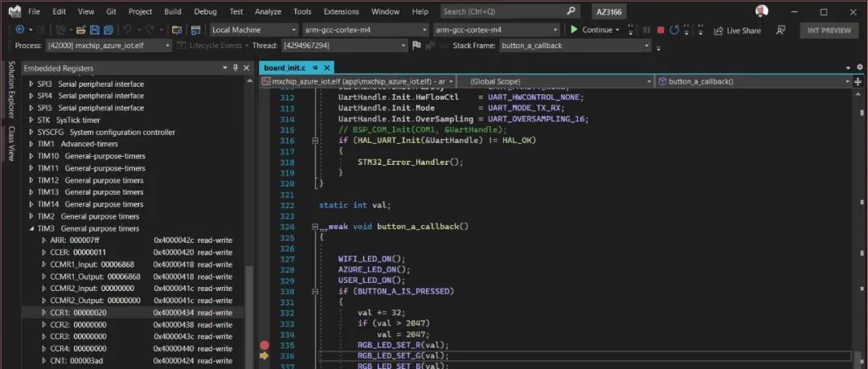
Task: Open the Stack Frame button_a_callback dropdown
Action: (575, 46)
